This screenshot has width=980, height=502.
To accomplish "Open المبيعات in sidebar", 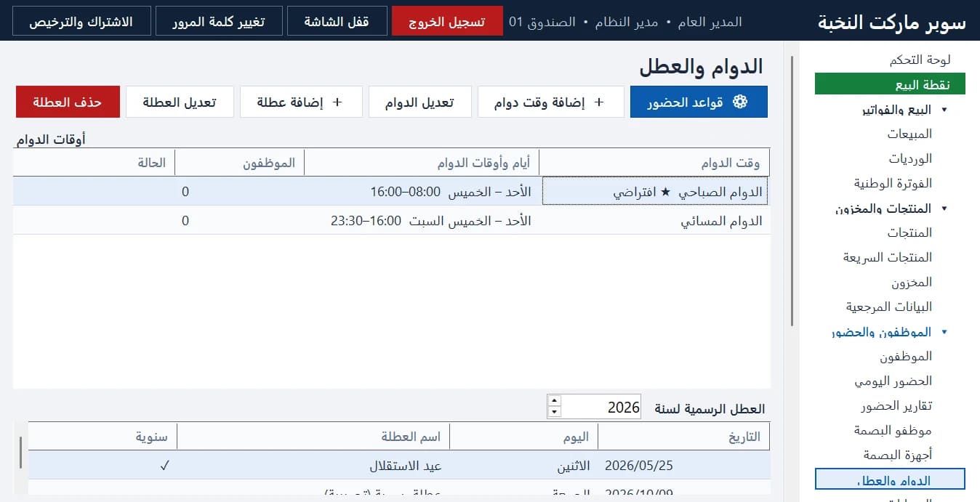I will 909,134.
